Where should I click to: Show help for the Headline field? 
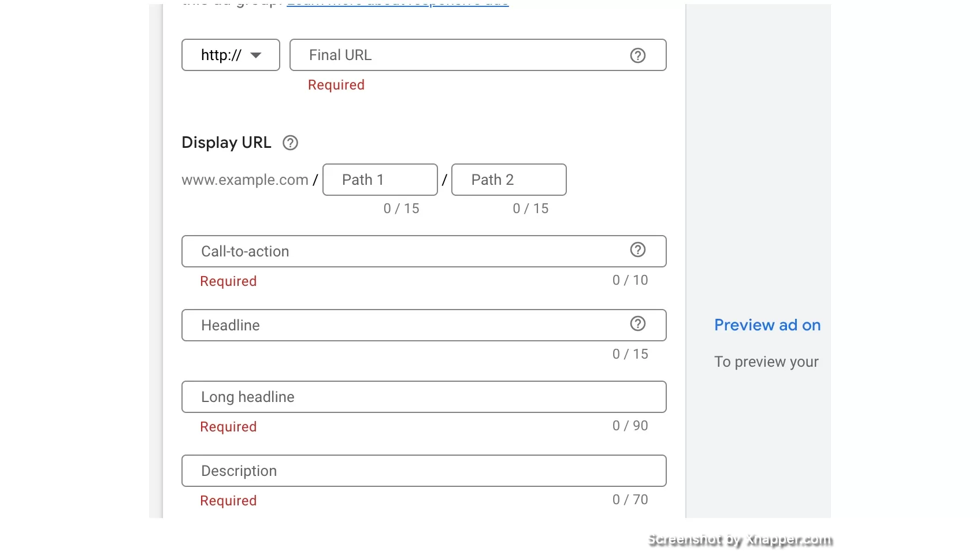[x=637, y=323]
